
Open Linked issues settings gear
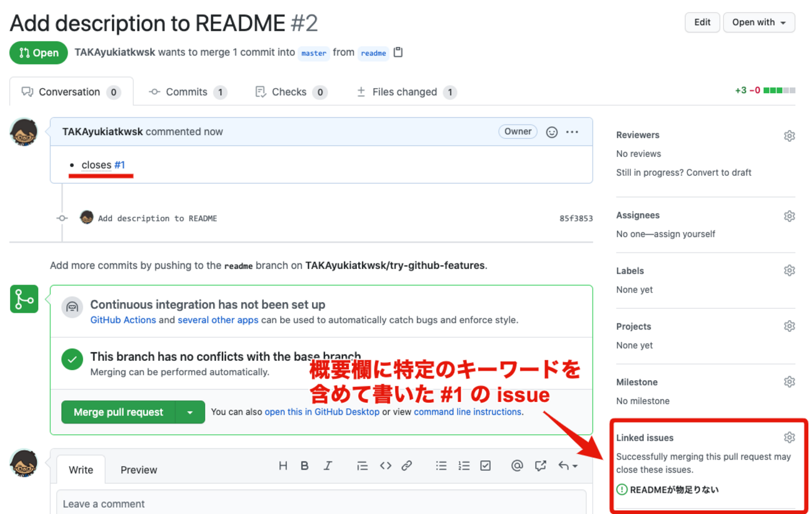(x=789, y=438)
